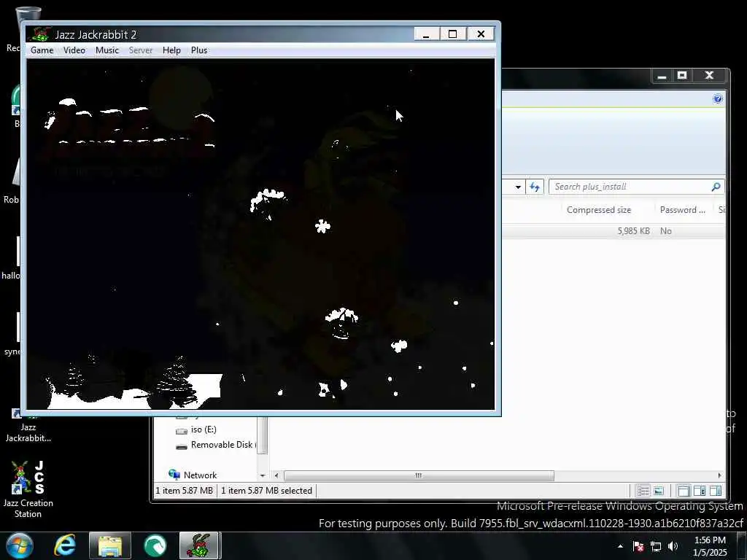747x560 pixels.
Task: Close the Jazz Jackrabbit 2 window
Action: pyautogui.click(x=481, y=34)
